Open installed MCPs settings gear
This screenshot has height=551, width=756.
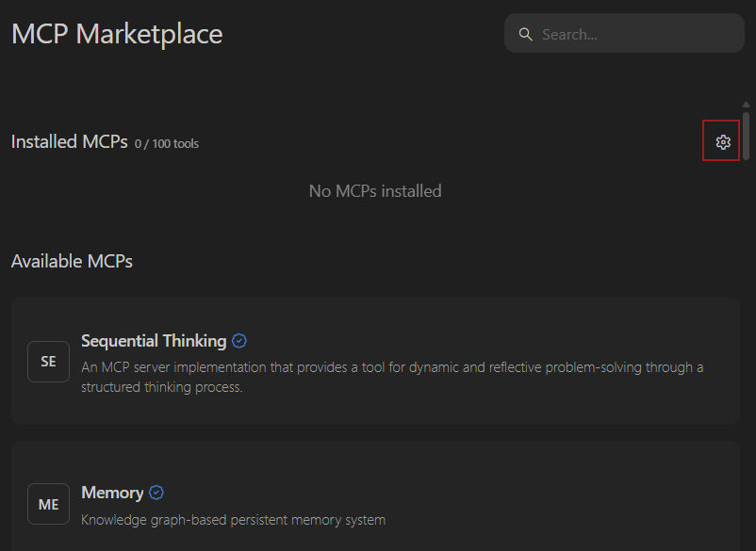[x=722, y=142]
